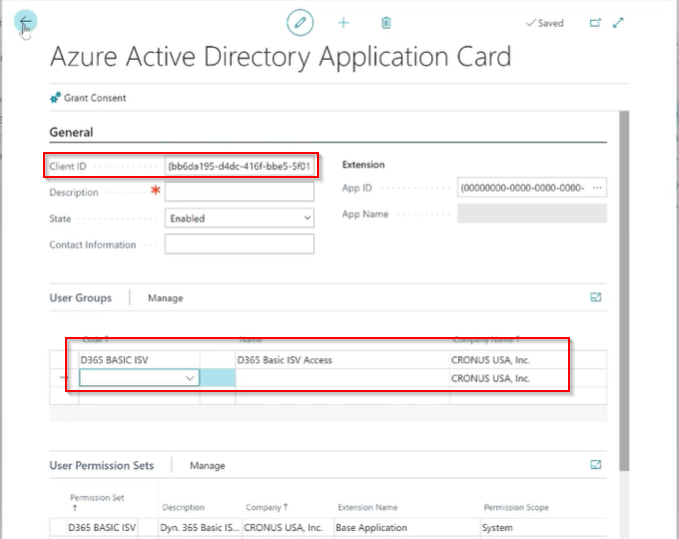Click the Grant Consent action
This screenshot has height=539, width=679.
pos(88,98)
